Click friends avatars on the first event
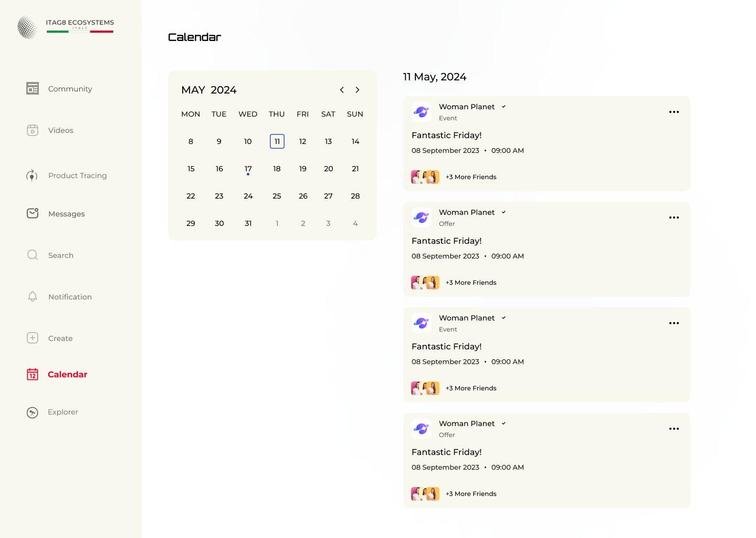Image resolution: width=756 pixels, height=538 pixels. pos(425,177)
